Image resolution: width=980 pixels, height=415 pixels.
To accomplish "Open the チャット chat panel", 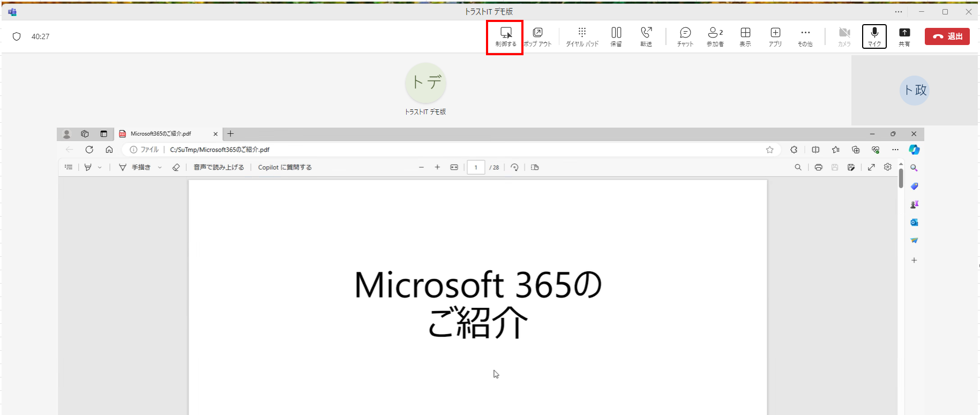I will click(x=685, y=36).
